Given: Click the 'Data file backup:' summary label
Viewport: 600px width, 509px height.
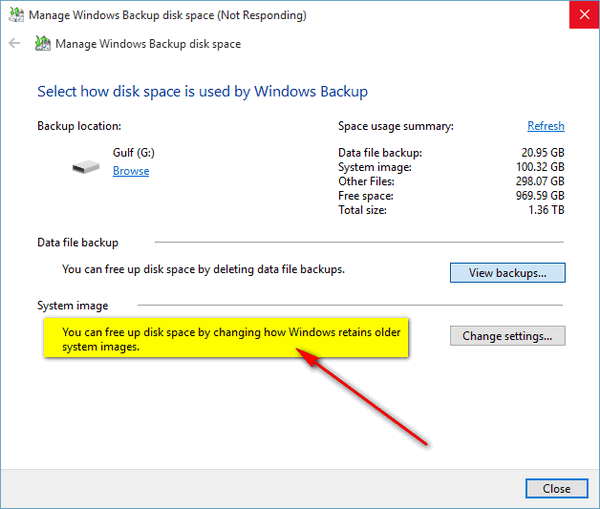Looking at the screenshot, I should coord(380,153).
